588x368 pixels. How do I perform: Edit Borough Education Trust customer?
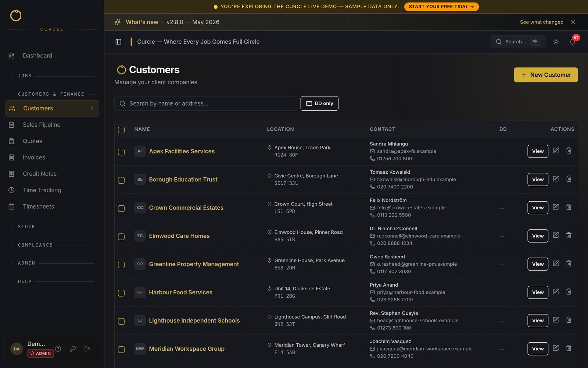[556, 179]
